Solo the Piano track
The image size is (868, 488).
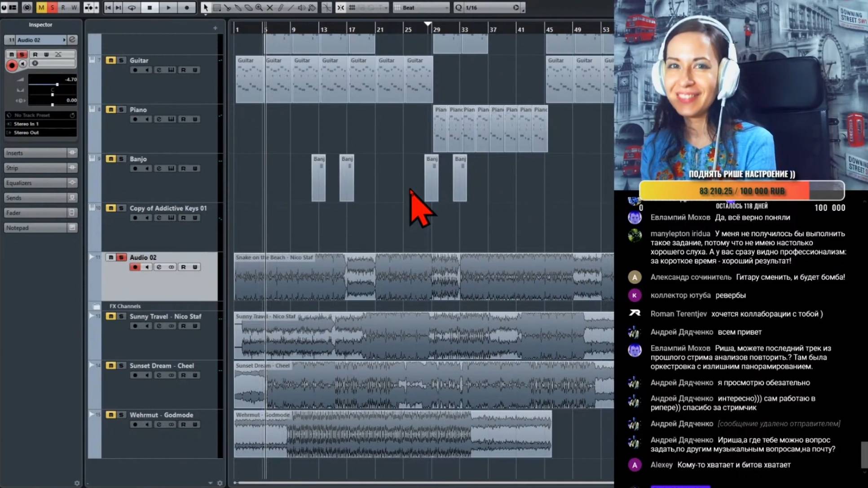(x=121, y=110)
